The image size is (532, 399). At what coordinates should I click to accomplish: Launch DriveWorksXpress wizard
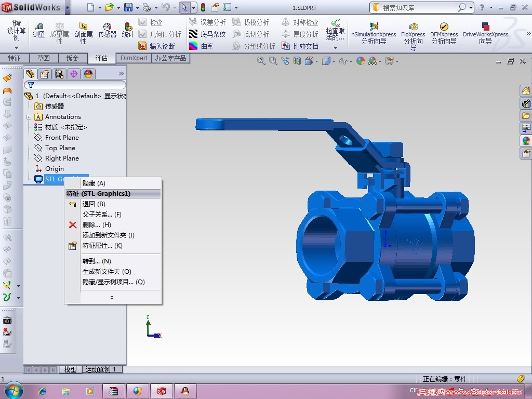coord(486,34)
